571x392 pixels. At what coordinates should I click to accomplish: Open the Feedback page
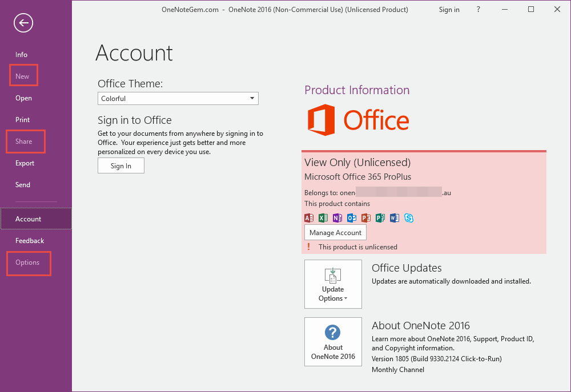(30, 241)
